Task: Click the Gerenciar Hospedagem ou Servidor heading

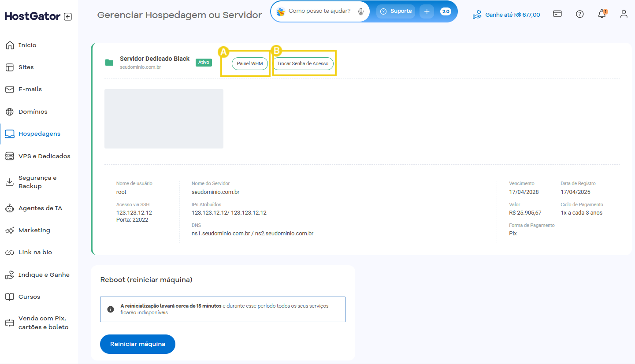Action: click(x=179, y=15)
